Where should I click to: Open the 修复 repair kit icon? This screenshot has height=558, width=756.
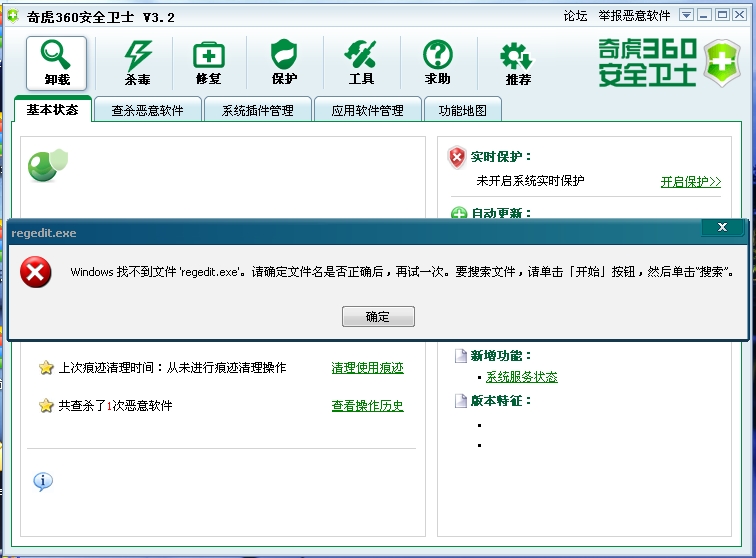pyautogui.click(x=209, y=63)
